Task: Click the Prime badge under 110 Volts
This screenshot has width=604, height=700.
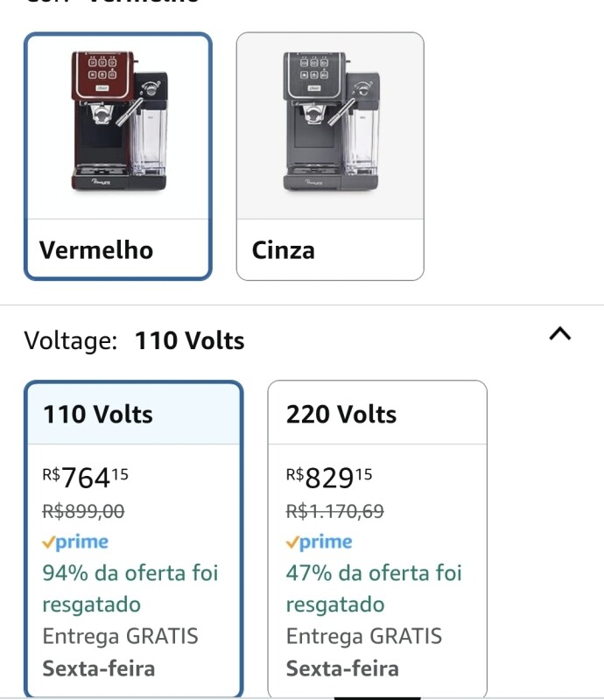Action: 75,542
